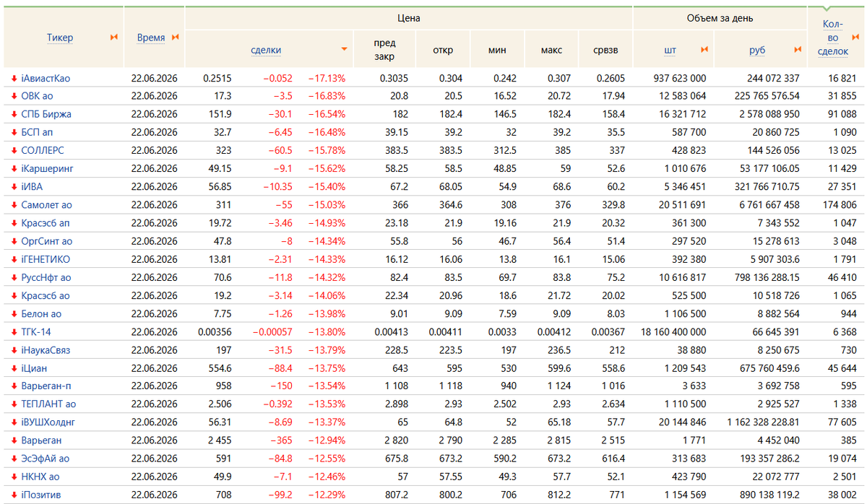
Task: Click the откр column header
Action: (443, 50)
